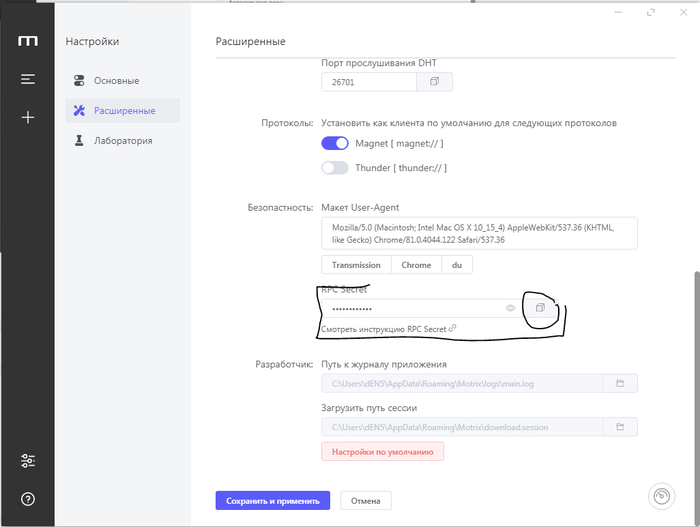Open the Лаборатория section
The height and width of the screenshot is (527, 700).
tap(122, 141)
